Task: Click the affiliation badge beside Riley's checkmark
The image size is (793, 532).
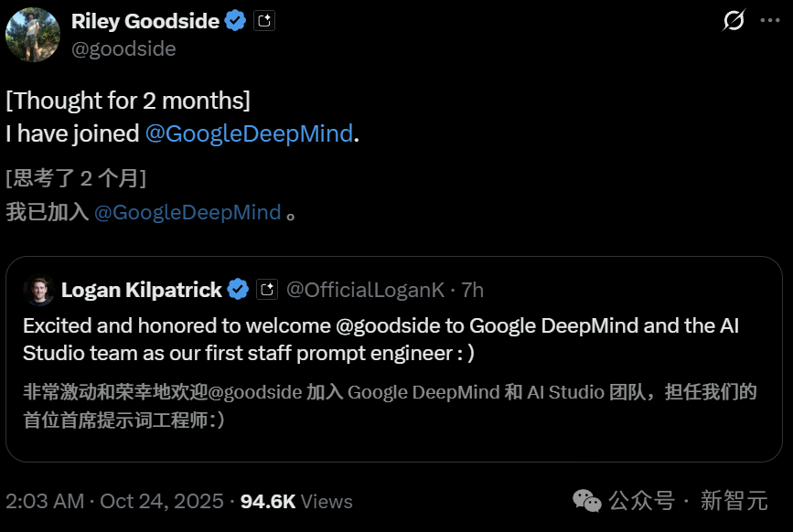Action: [264, 21]
